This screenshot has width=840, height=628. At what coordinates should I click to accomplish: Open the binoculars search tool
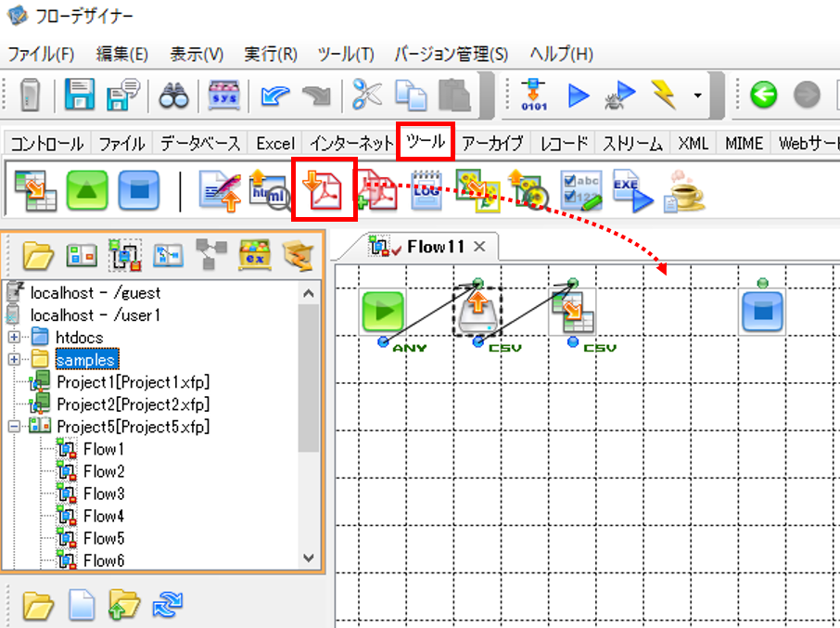(173, 95)
